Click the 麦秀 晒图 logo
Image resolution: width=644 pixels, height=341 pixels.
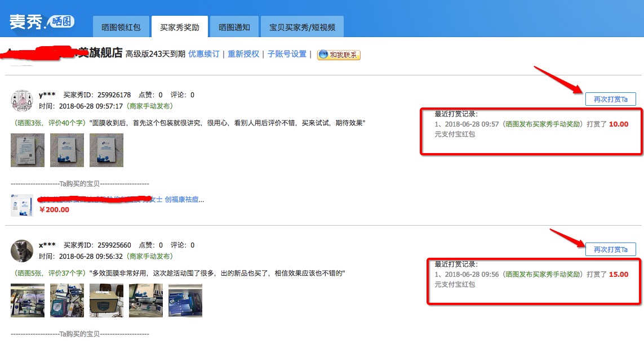click(42, 22)
